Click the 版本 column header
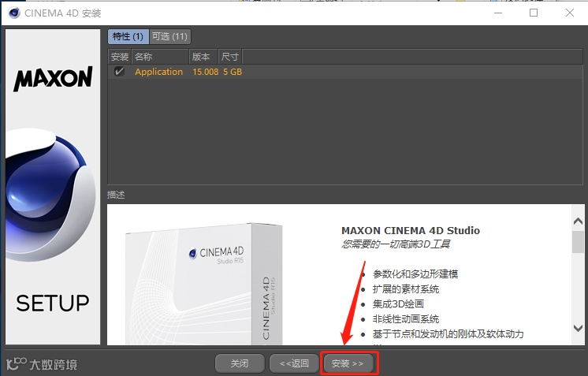The height and width of the screenshot is (376, 588). (203, 57)
